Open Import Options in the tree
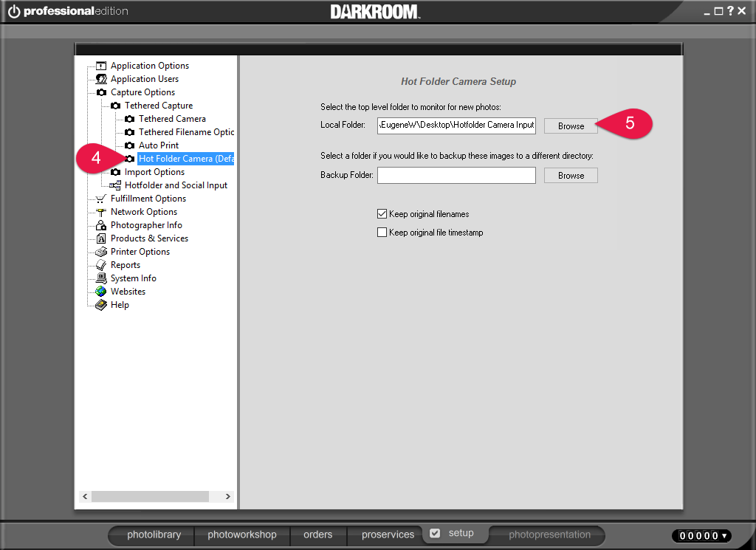The width and height of the screenshot is (756, 550). pos(154,172)
